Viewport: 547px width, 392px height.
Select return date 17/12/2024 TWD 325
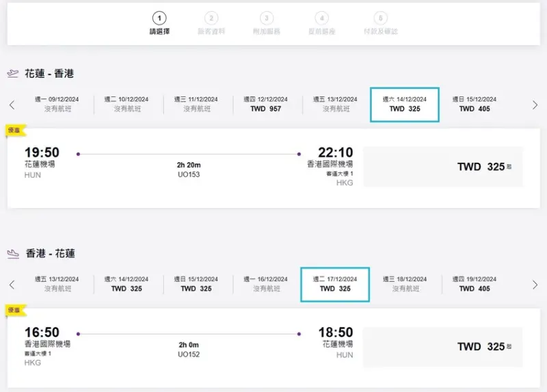click(x=335, y=284)
